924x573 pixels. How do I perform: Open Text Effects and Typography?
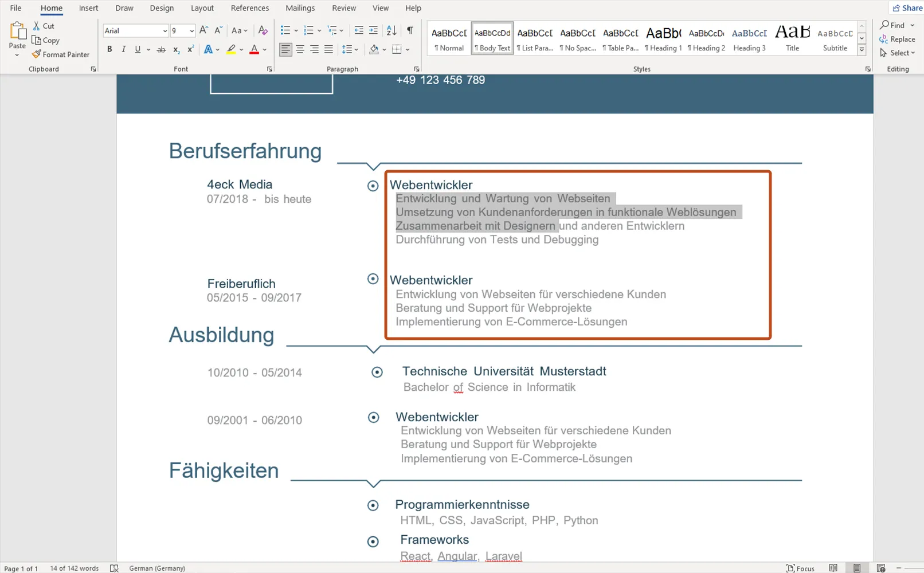pyautogui.click(x=209, y=49)
